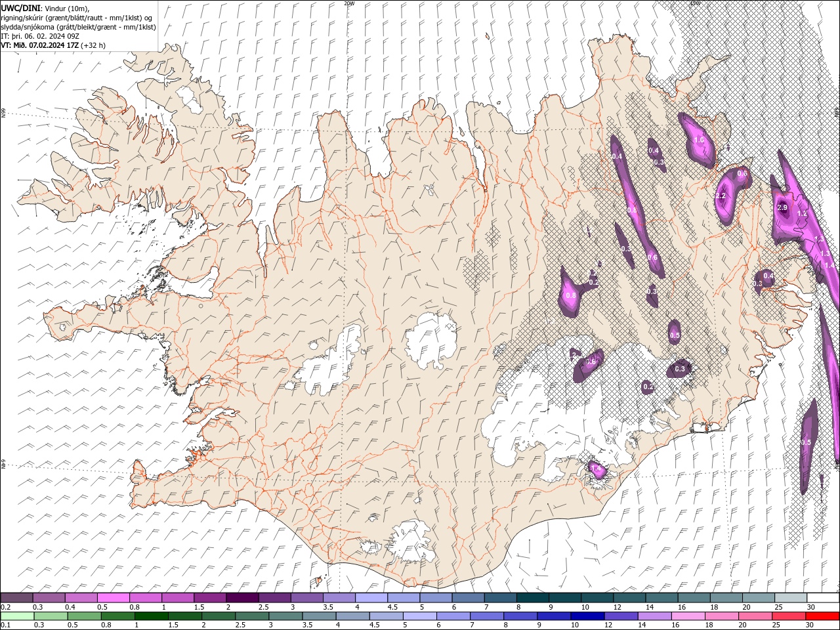Pick the light pink 16 swatch in lower scale
Screen dimensions: 840x630
pyautogui.click(x=688, y=616)
